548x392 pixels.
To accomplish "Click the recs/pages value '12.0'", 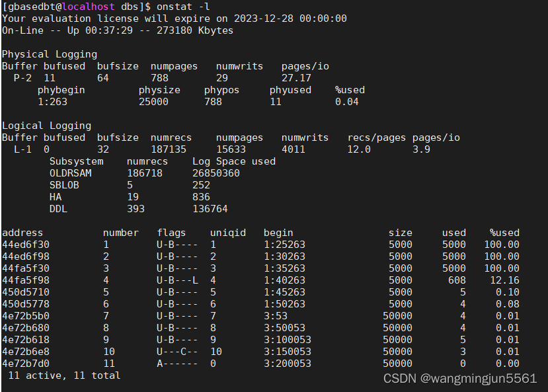I will [x=358, y=149].
